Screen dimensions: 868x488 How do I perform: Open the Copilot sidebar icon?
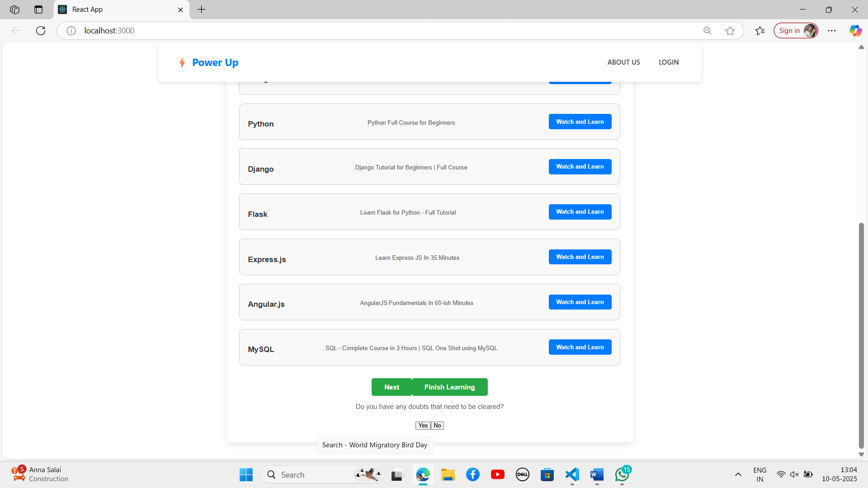855,31
